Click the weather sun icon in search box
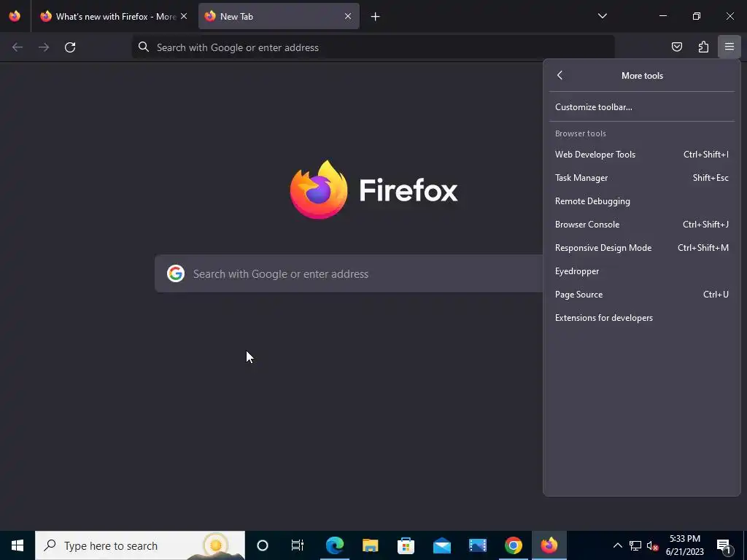 click(216, 545)
